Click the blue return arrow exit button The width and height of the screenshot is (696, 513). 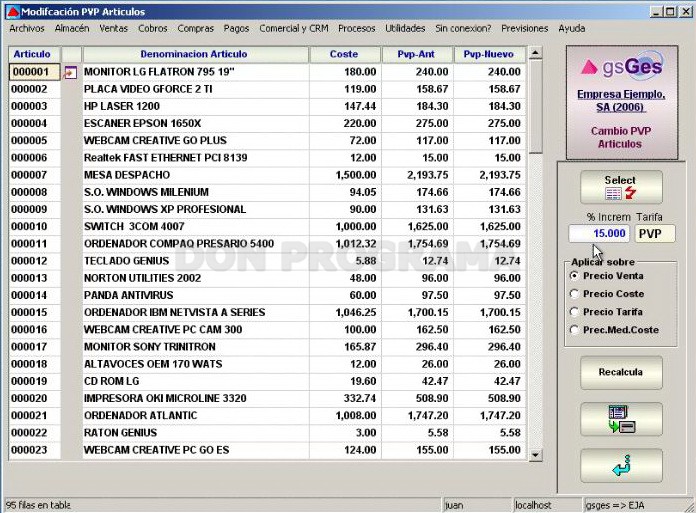coord(621,466)
